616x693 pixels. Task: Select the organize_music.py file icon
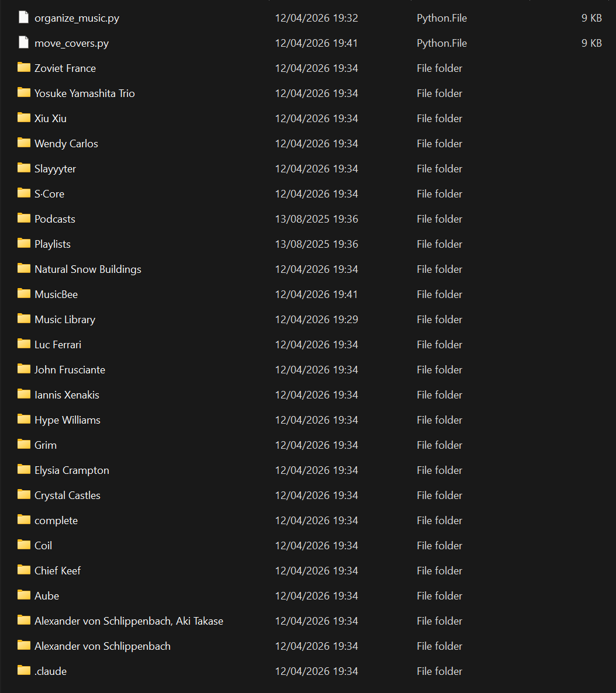(24, 17)
